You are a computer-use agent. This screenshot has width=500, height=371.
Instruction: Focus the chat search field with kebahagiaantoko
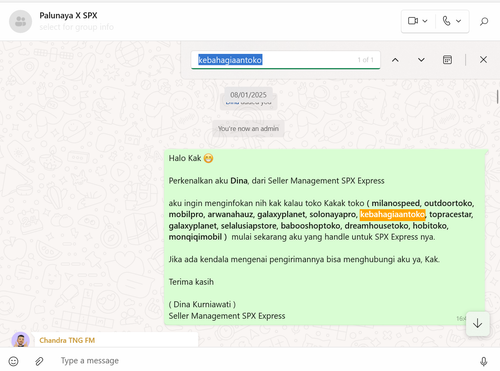coord(286,60)
